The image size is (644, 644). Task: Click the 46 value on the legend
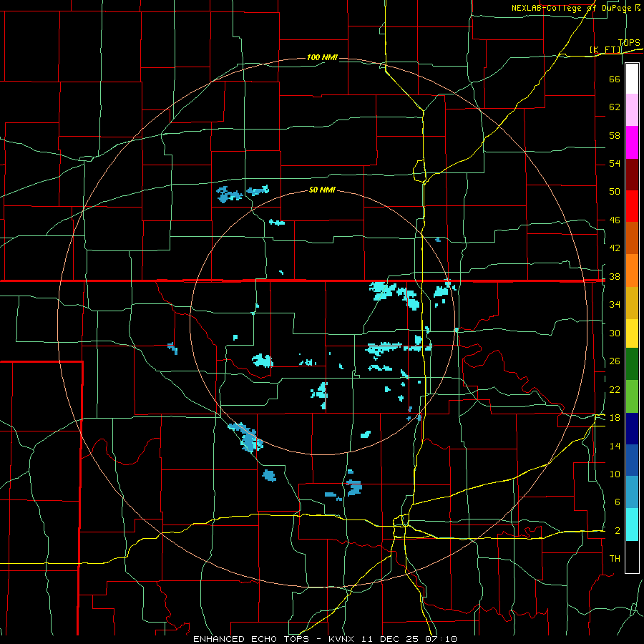(615, 220)
